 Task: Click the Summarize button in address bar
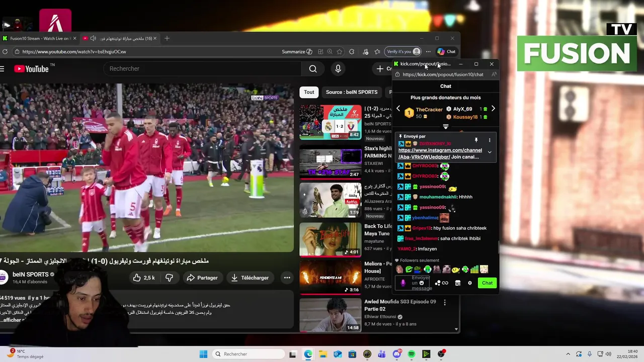click(x=297, y=51)
